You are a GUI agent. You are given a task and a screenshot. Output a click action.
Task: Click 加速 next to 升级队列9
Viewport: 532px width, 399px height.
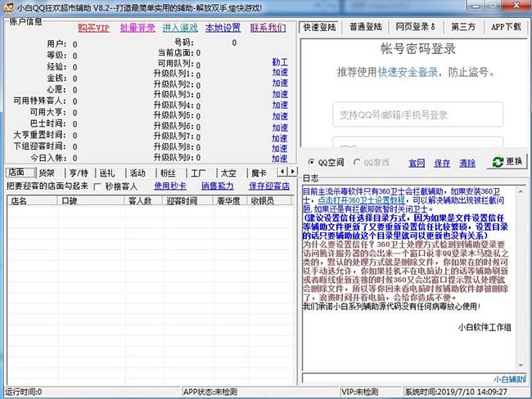[x=280, y=159]
